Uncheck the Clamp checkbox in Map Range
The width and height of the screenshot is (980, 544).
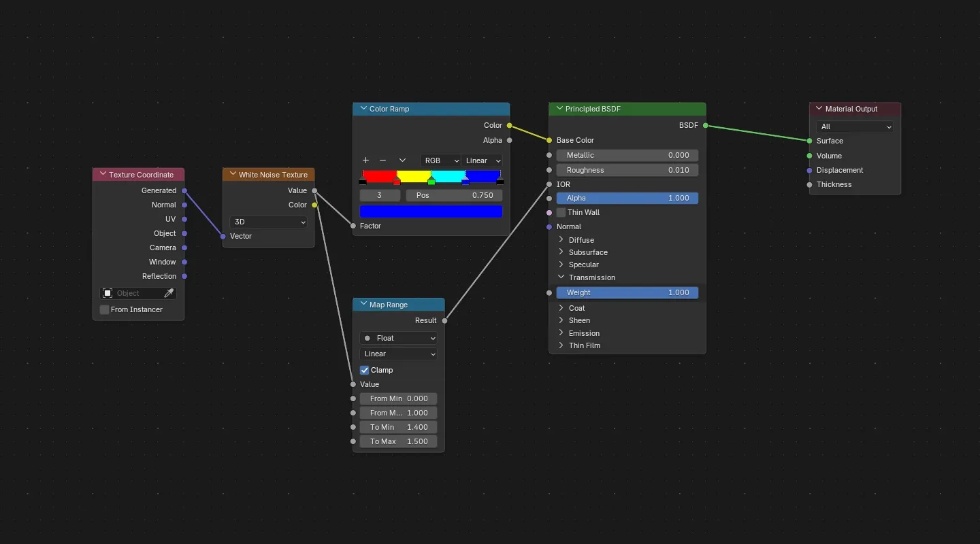coord(364,370)
